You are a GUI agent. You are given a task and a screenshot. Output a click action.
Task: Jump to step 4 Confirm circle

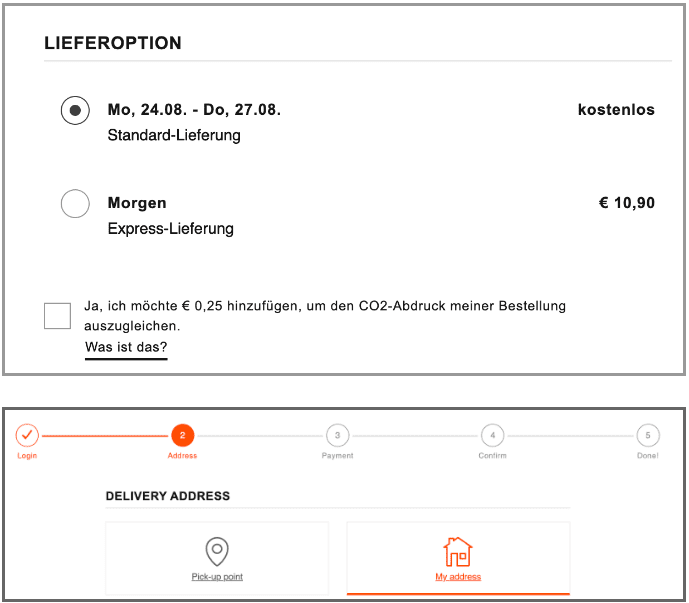pos(493,435)
